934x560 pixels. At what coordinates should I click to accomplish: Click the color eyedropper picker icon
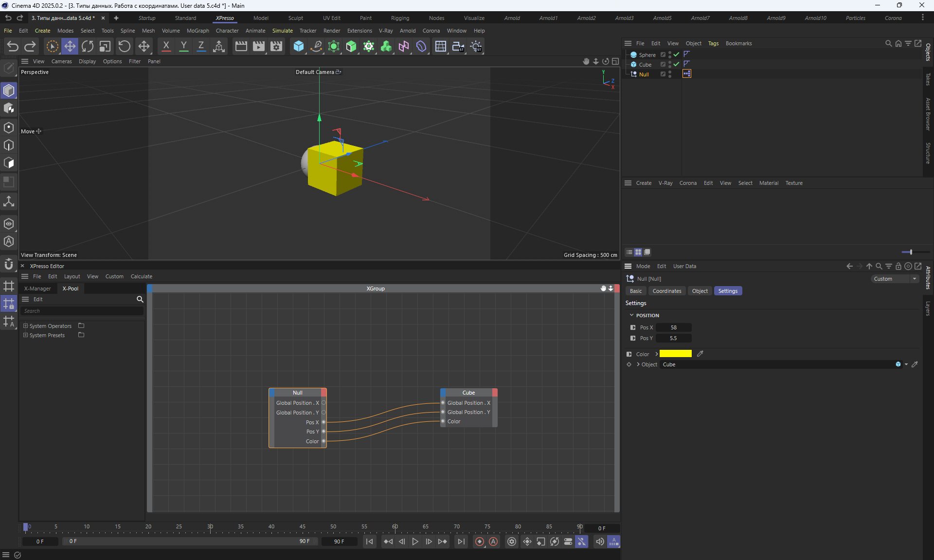pos(700,354)
